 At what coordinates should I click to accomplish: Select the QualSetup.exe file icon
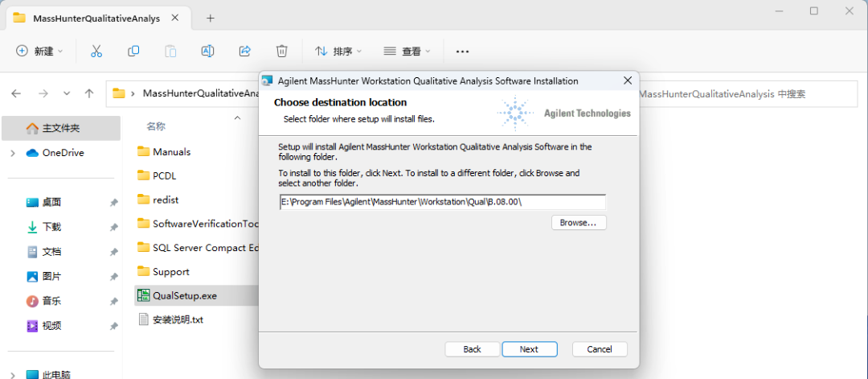(143, 295)
